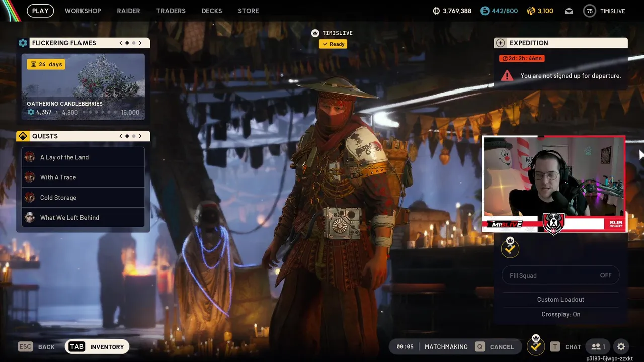
Task: Toggle Crossplay: On setting
Action: coord(560,314)
